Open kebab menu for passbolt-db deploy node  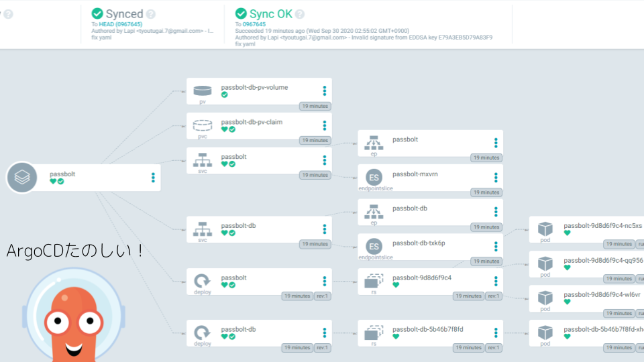point(325,333)
